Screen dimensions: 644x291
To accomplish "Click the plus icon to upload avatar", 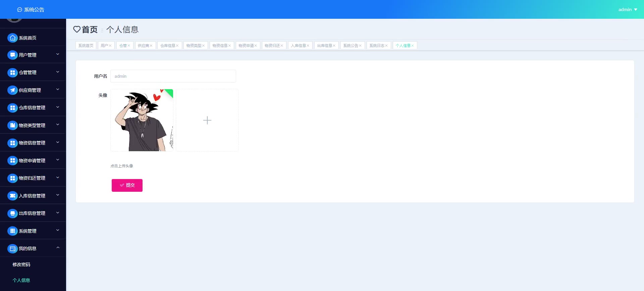I will coord(207,120).
